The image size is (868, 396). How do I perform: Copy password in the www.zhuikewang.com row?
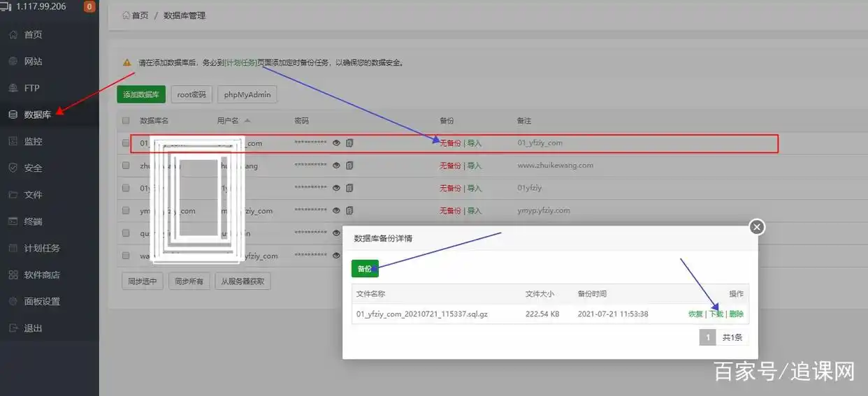click(349, 166)
